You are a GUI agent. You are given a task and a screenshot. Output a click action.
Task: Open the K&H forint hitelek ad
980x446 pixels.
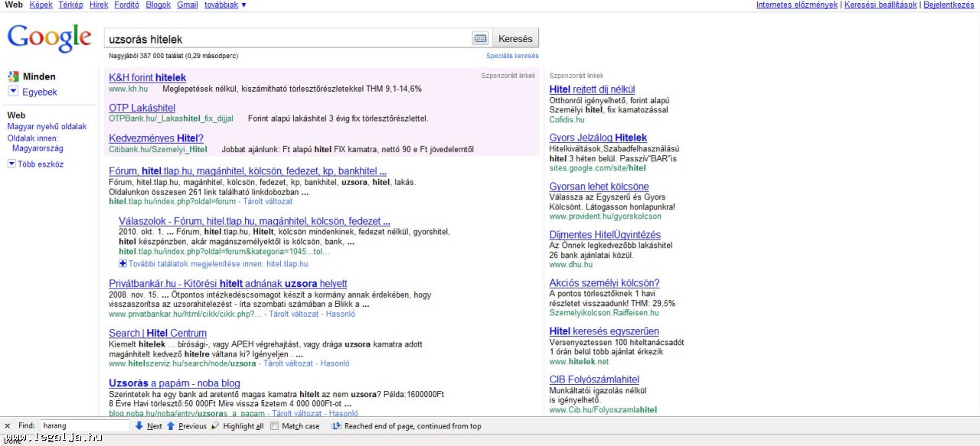click(148, 78)
